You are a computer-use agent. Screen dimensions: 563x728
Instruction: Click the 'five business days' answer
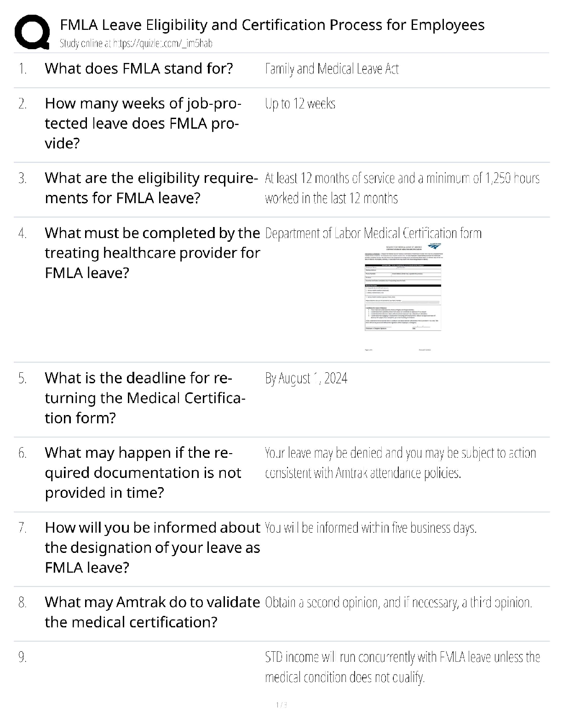(370, 528)
